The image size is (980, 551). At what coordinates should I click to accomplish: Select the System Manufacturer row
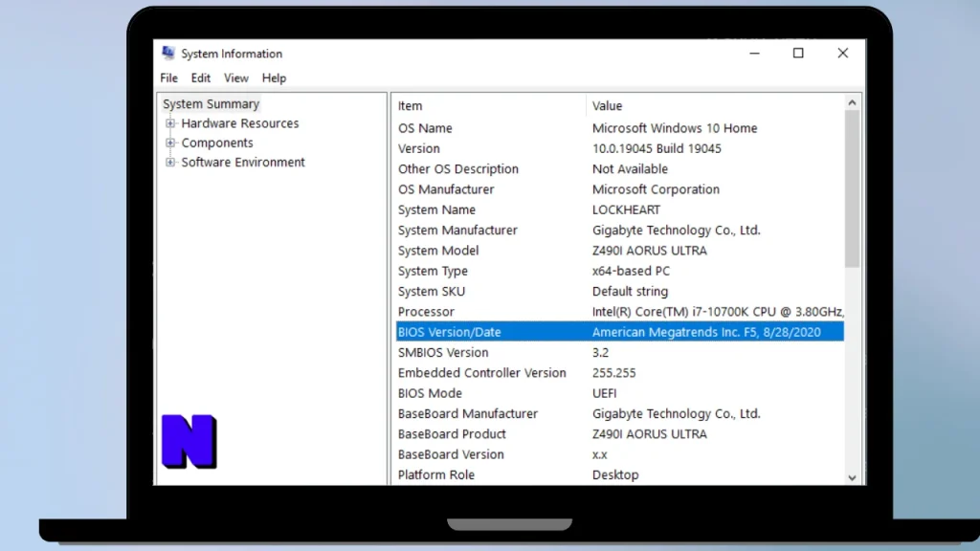click(619, 230)
